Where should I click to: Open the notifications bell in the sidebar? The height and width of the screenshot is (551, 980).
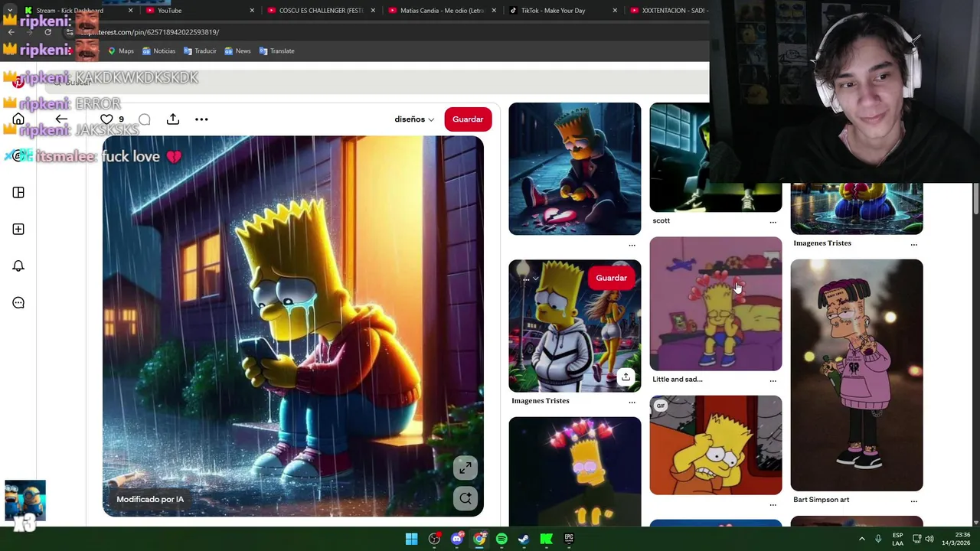(x=18, y=266)
